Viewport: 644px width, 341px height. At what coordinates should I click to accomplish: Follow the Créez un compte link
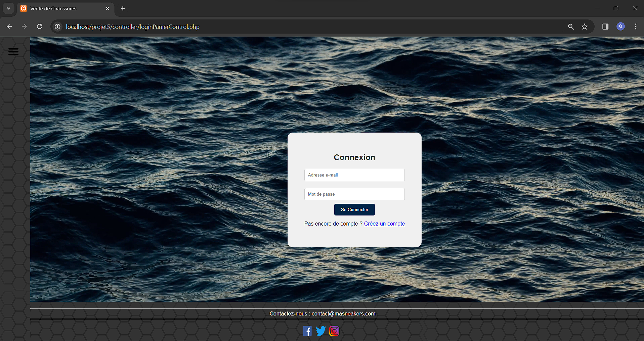[x=384, y=224]
